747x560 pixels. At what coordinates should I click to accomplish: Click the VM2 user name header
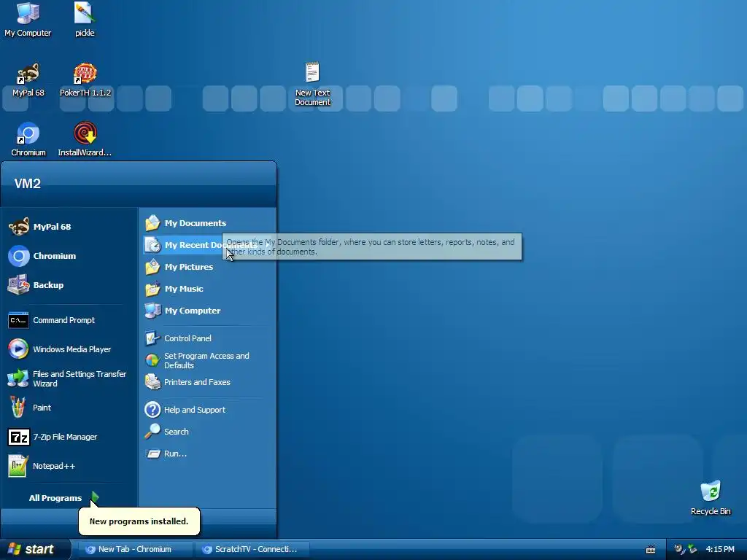(x=28, y=183)
